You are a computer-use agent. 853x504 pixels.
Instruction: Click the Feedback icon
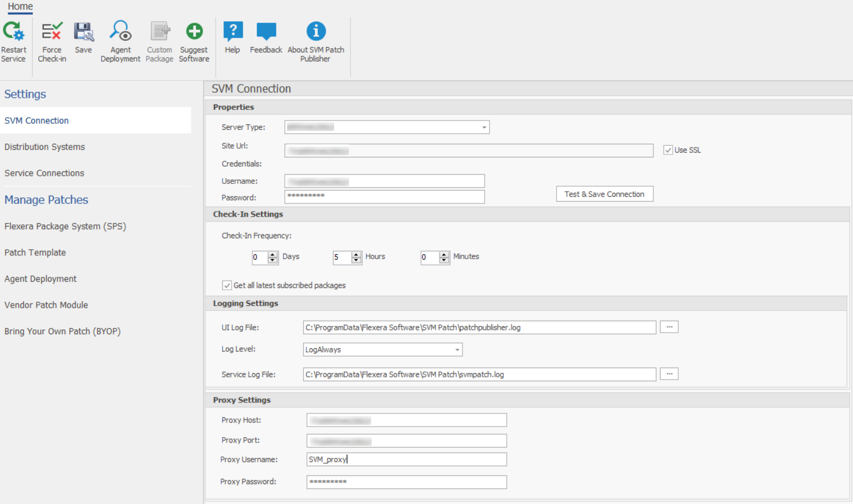pyautogui.click(x=266, y=32)
